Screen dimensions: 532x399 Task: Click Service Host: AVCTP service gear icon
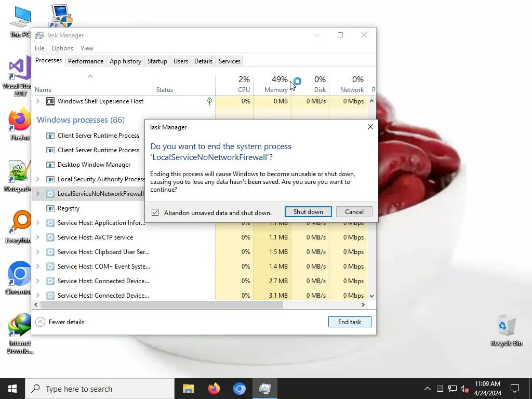click(x=50, y=237)
